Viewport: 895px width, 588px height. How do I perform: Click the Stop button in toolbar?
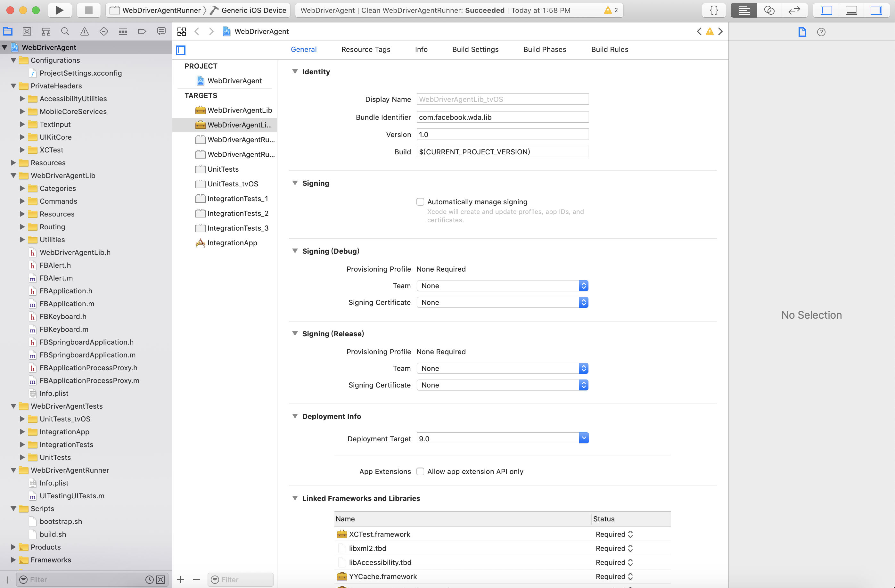tap(88, 10)
